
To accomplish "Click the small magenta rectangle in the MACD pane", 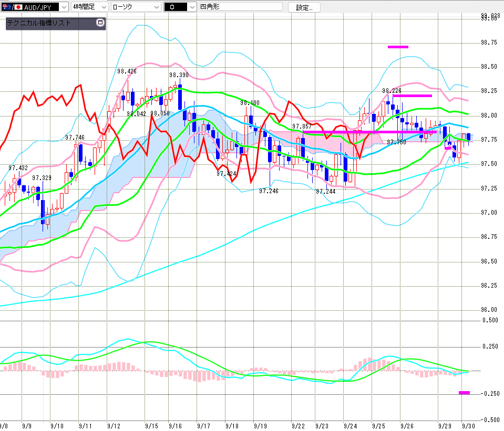I will [464, 392].
